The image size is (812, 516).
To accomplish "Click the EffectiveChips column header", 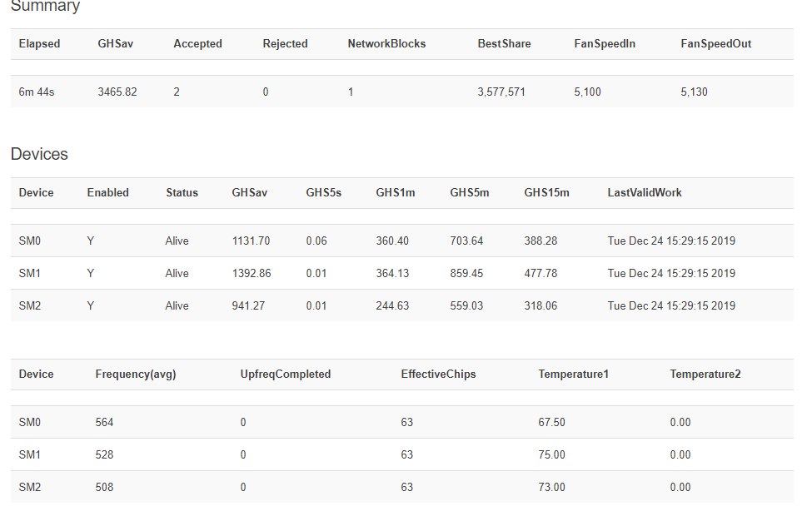I will coord(438,375).
